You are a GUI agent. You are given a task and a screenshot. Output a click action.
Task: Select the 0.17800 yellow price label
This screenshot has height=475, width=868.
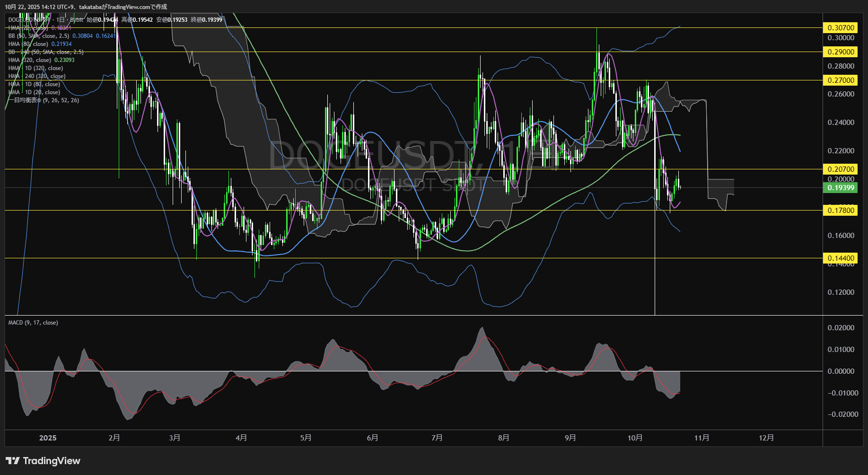pos(841,210)
